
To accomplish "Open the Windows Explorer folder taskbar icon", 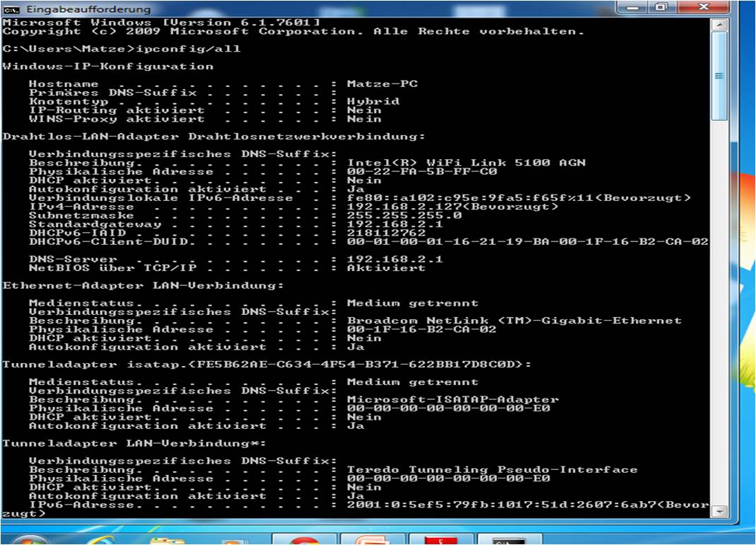I will pyautogui.click(x=167, y=539).
